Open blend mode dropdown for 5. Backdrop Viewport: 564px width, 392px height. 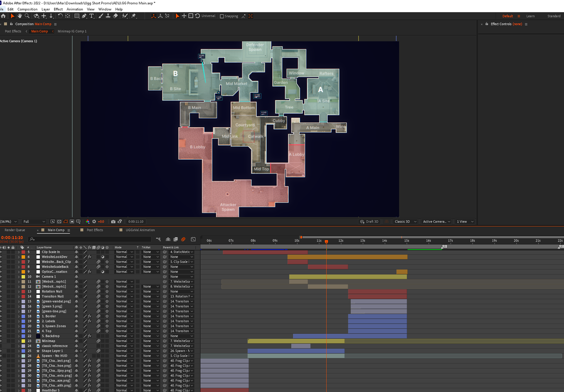[124, 336]
